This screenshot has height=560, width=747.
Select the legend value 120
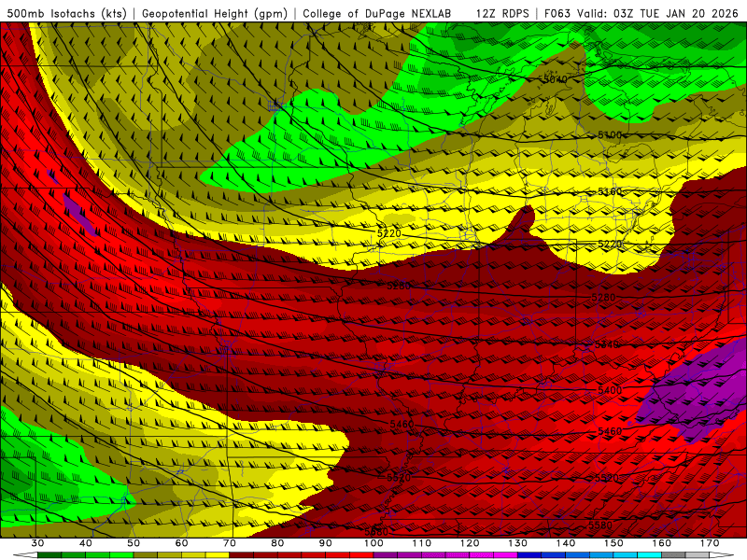tap(470, 543)
